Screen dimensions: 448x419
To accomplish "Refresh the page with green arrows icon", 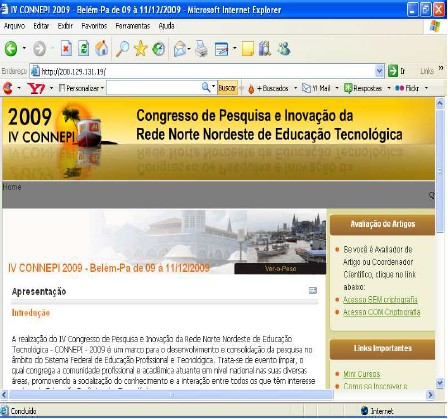I will click(83, 49).
